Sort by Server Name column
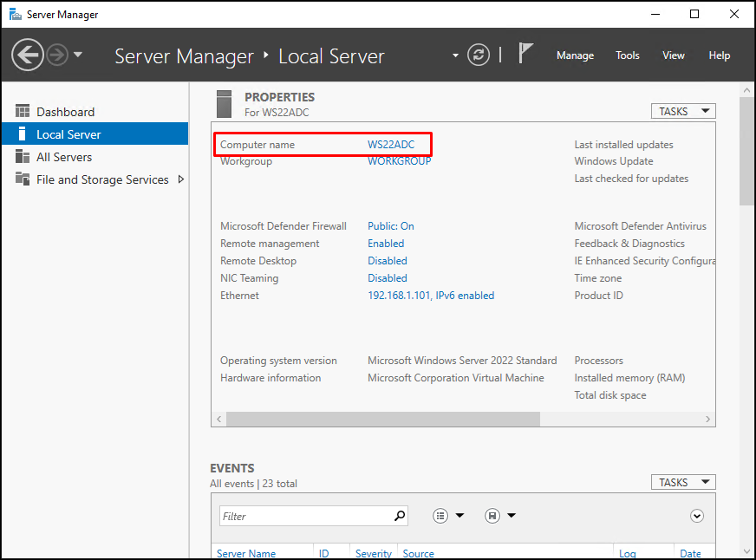 click(x=246, y=553)
